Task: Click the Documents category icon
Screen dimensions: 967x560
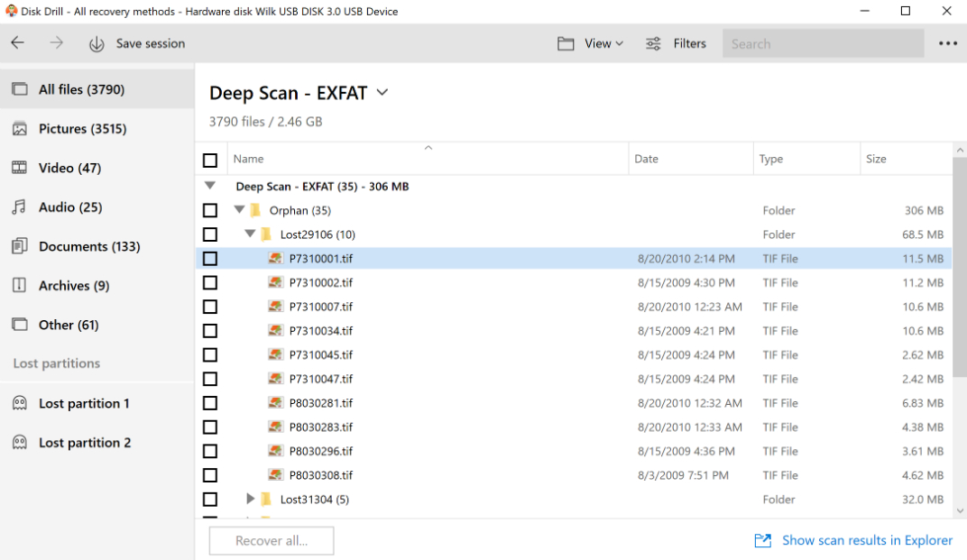Action: pos(20,246)
